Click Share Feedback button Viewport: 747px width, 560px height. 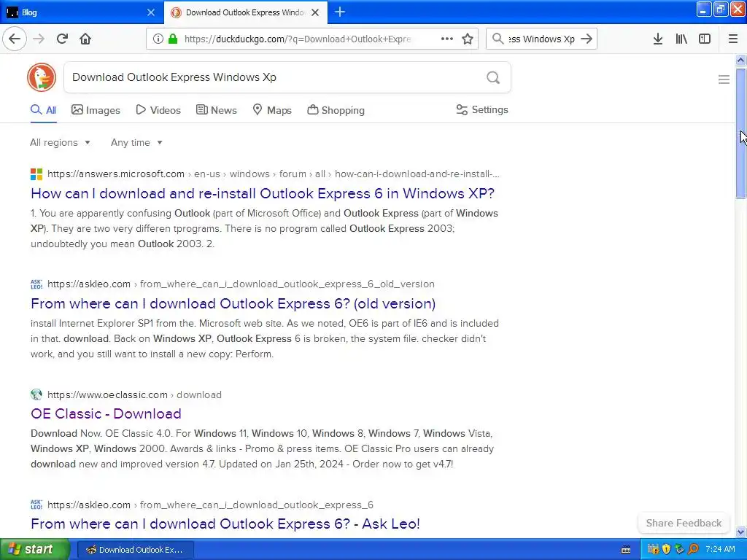pyautogui.click(x=684, y=523)
